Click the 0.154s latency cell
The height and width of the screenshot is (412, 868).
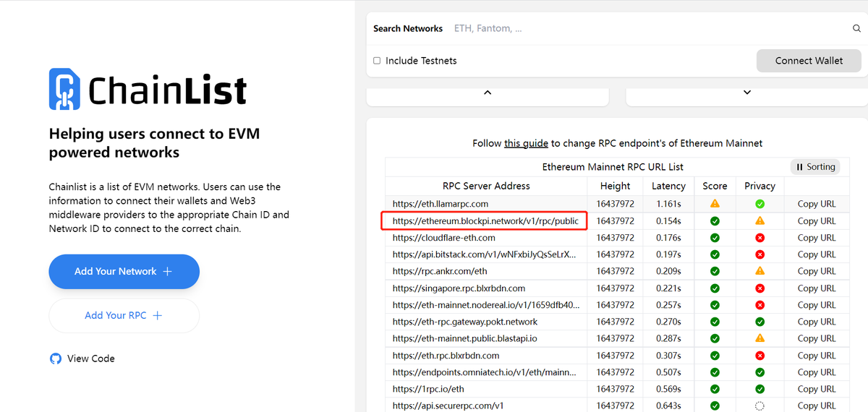(x=668, y=221)
